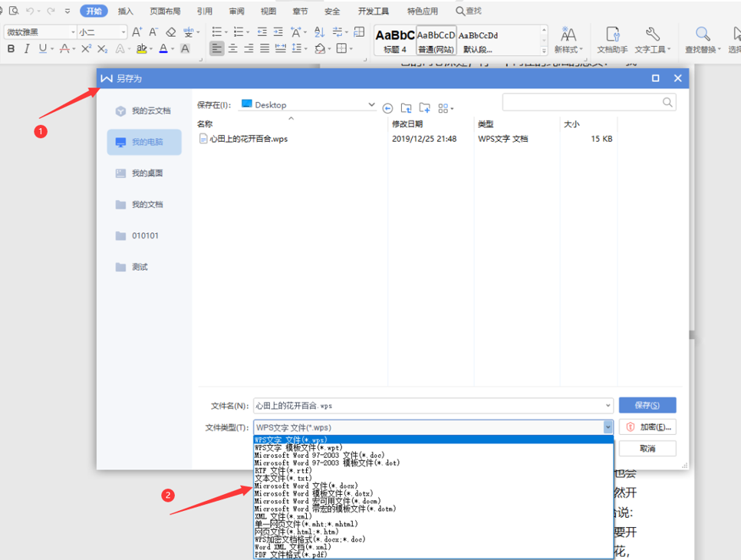Image resolution: width=741 pixels, height=560 pixels.
Task: Click the print preview icon in quick access bar
Action: coord(14,11)
